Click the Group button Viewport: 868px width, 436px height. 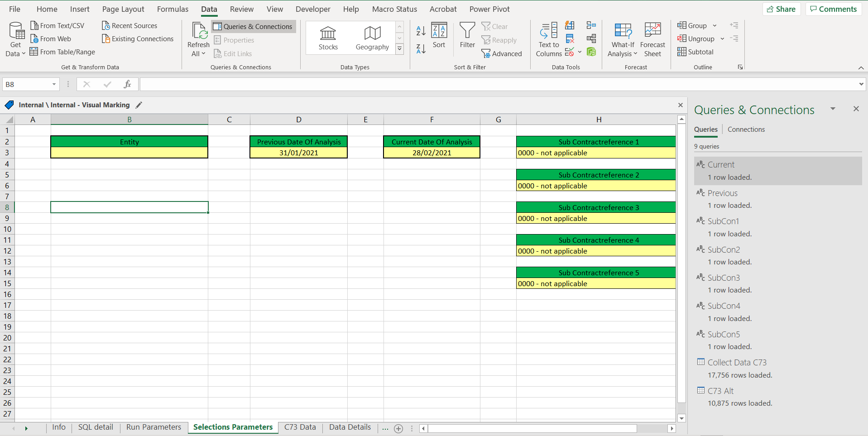point(692,26)
